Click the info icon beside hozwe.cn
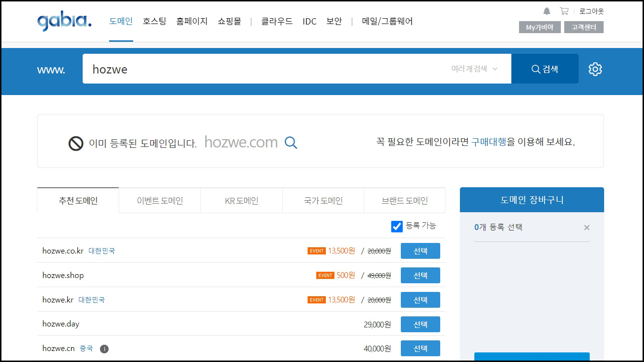644x362 pixels. (104, 349)
